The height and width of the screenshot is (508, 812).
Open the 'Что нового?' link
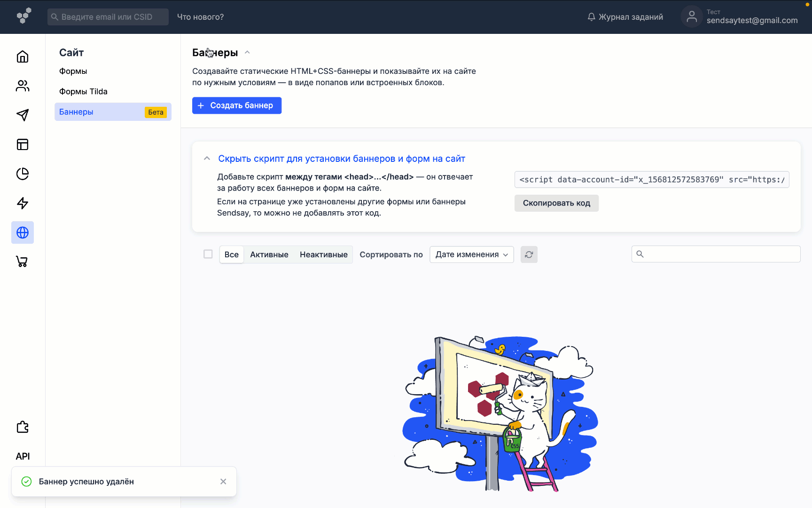201,17
